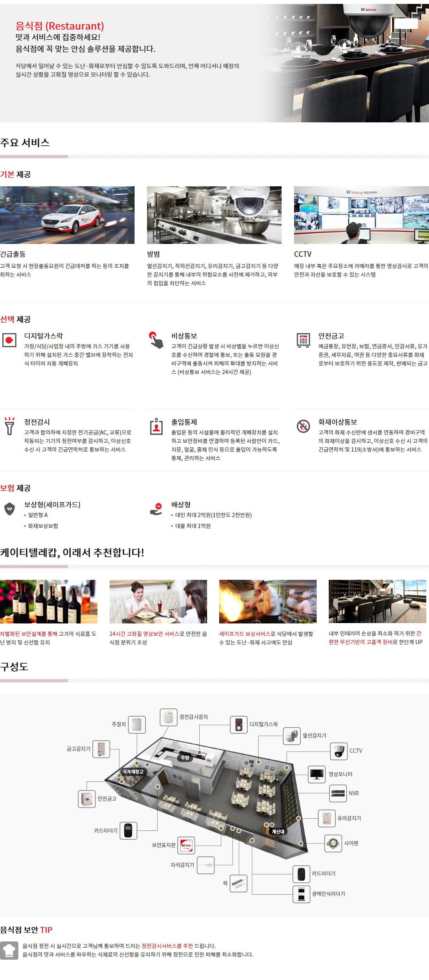Screen dimensions: 429x980
Task: Open the 방범 kitchen camera image
Action: (x=214, y=215)
